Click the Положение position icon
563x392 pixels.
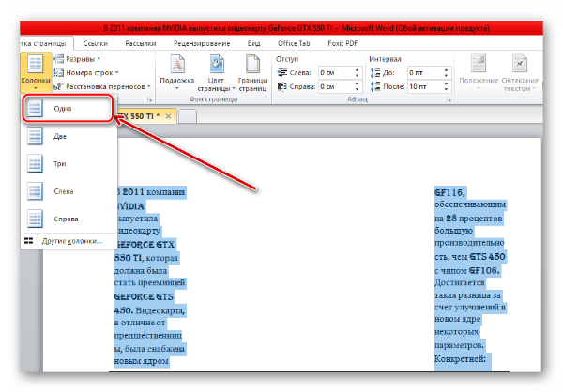click(x=477, y=72)
